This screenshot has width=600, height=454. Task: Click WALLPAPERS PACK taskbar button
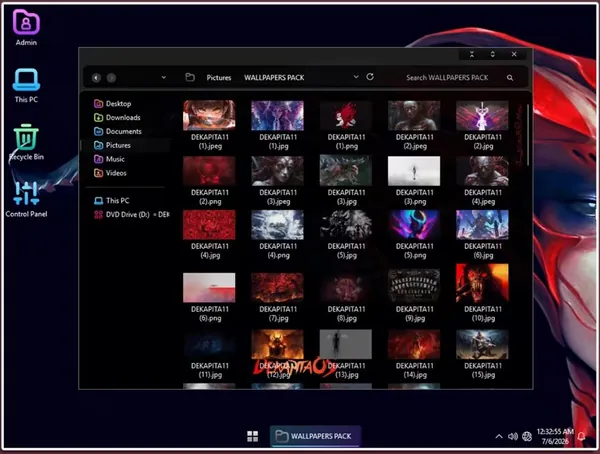point(315,436)
